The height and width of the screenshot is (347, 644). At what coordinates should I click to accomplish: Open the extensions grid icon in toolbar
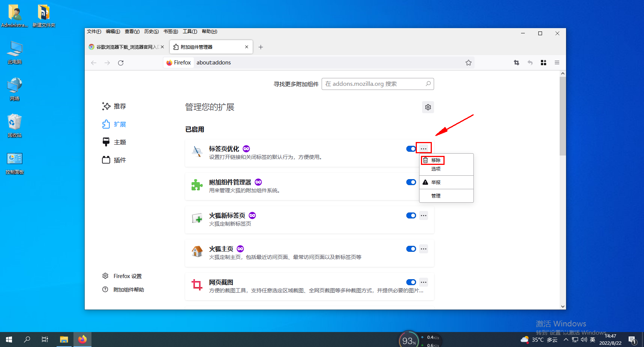544,63
